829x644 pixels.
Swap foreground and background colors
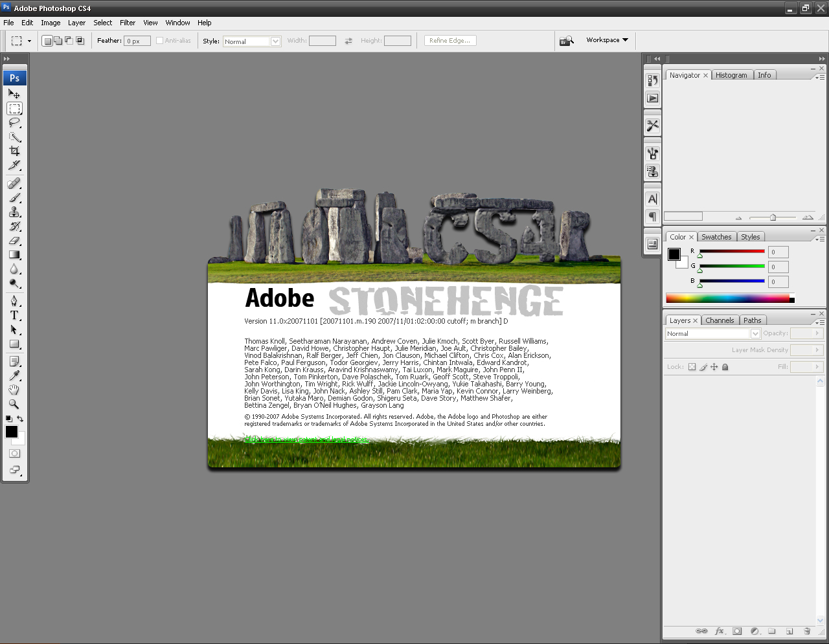click(20, 419)
